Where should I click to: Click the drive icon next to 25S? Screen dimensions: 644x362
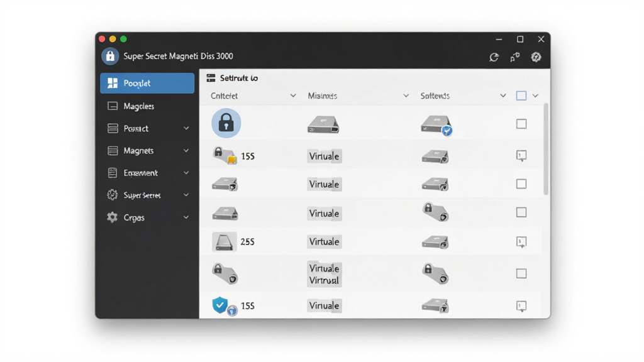225,241
